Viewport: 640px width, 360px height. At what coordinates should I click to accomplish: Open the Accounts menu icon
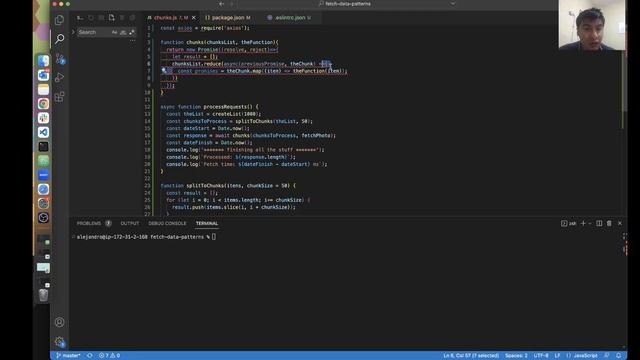60,322
